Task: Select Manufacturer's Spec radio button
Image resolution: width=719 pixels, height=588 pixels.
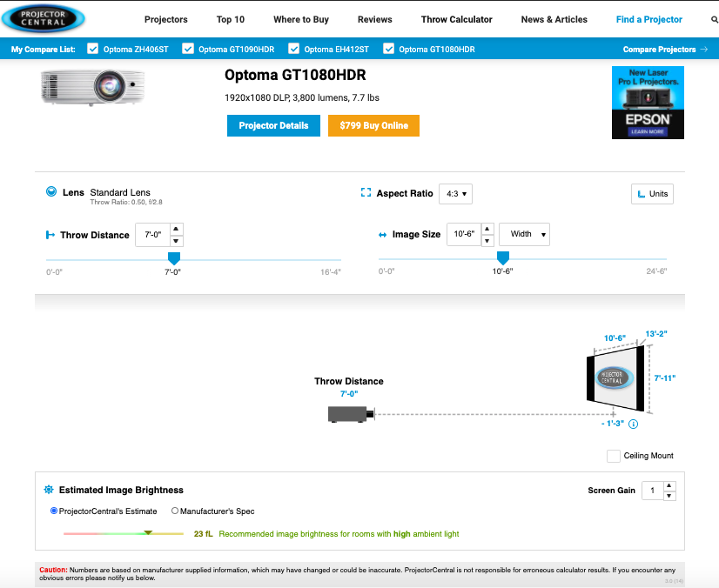Action: (175, 511)
